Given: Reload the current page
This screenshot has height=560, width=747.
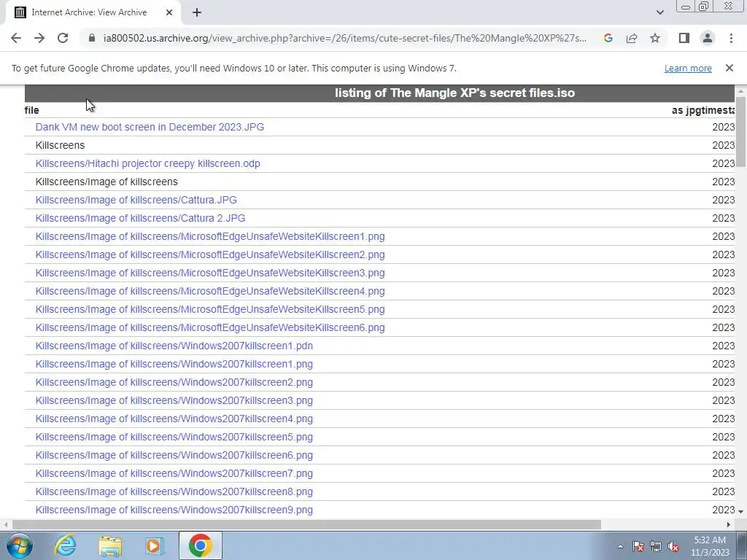Looking at the screenshot, I should click(x=63, y=38).
